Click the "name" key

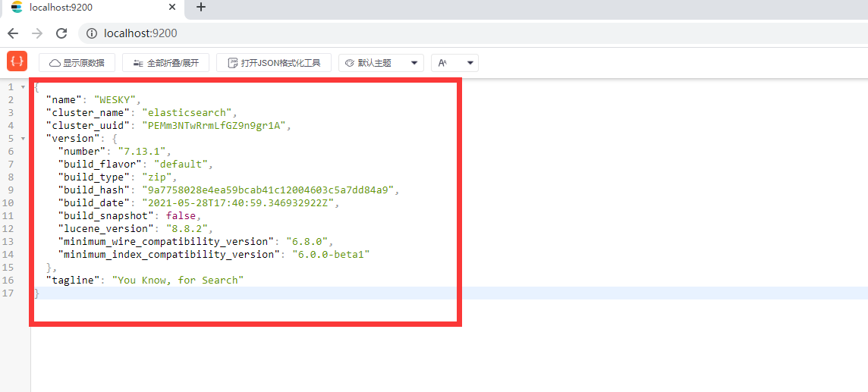(x=64, y=100)
